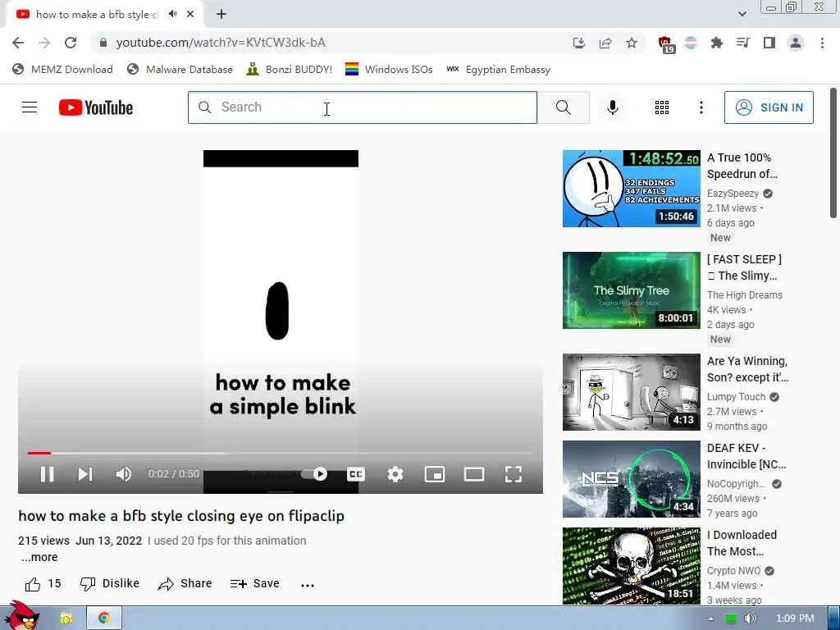Toggle Chrome side panel
The width and height of the screenshot is (840, 630).
point(769,43)
